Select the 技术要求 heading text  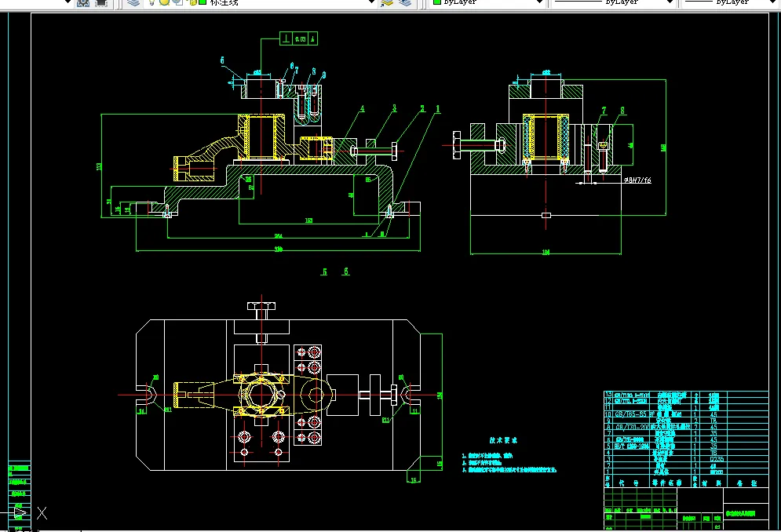tap(503, 440)
